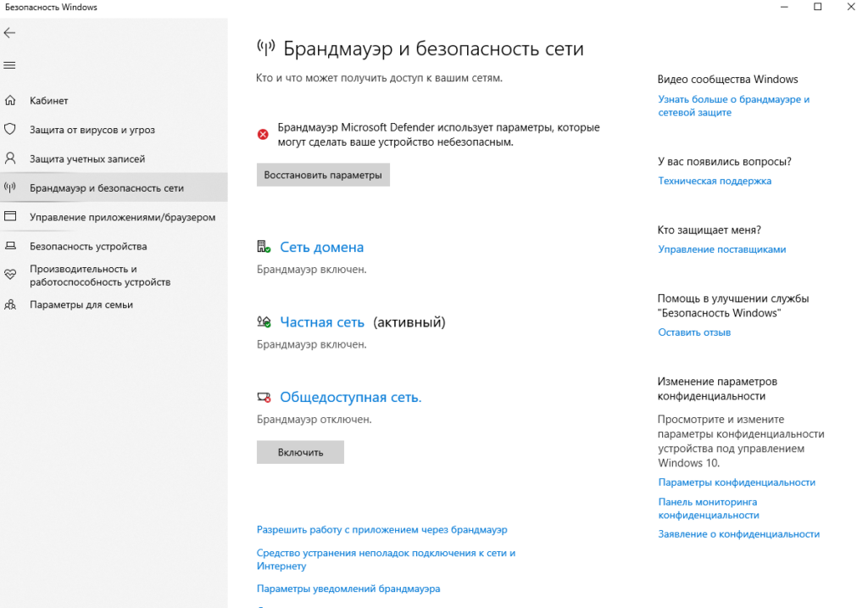The height and width of the screenshot is (608, 868).
Task: Click Оставить отзыв link
Action: coord(694,332)
